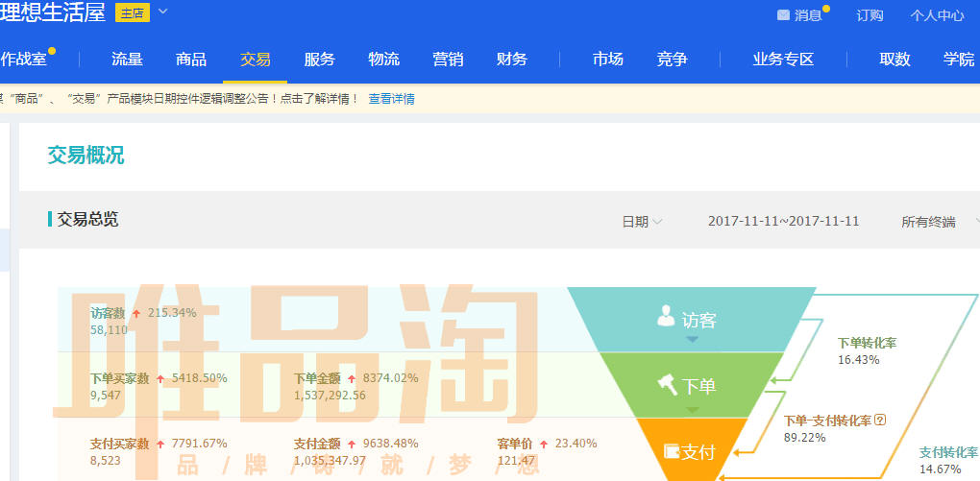
Task: Expand the shop switcher chevron beside 主店
Action: pyautogui.click(x=162, y=12)
